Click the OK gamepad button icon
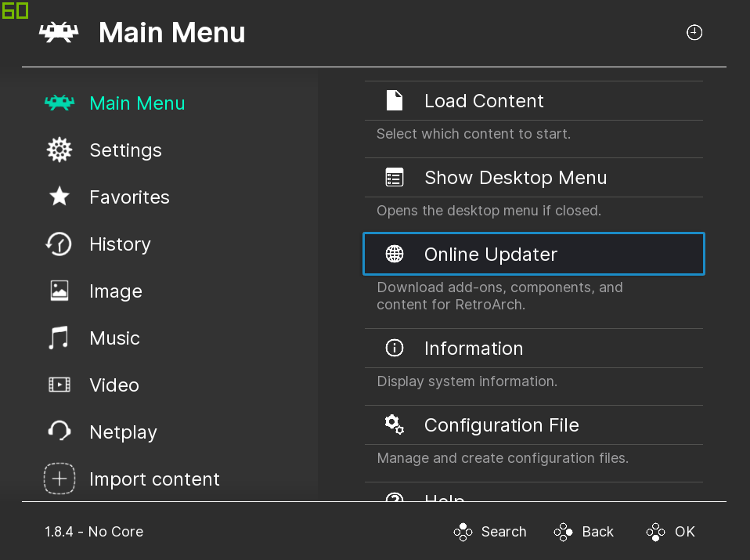750x560 pixels. pyautogui.click(x=656, y=532)
